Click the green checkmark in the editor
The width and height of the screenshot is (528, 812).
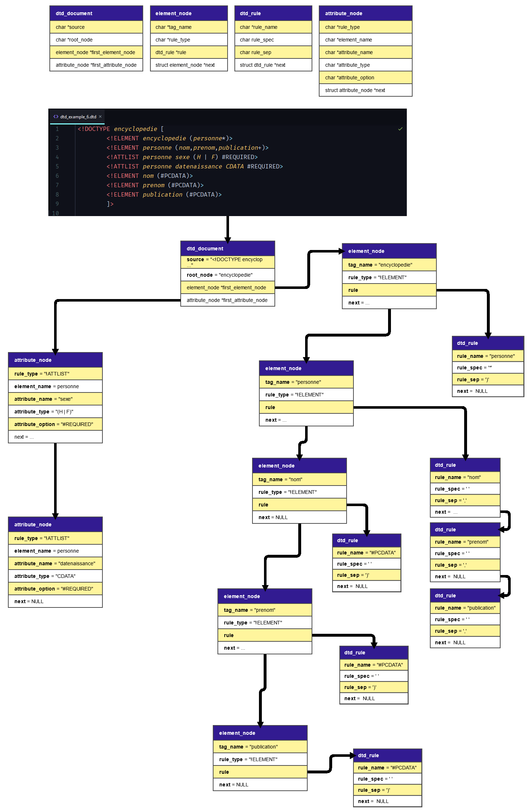click(400, 129)
